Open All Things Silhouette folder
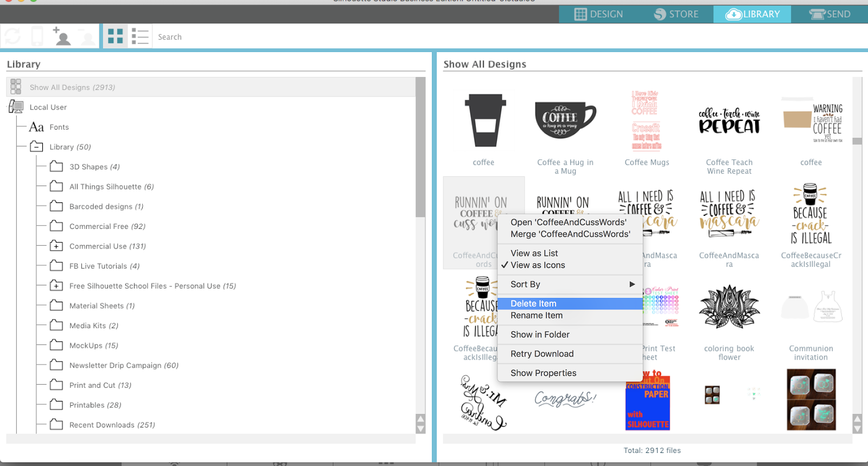The height and width of the screenshot is (466, 868). (112, 187)
